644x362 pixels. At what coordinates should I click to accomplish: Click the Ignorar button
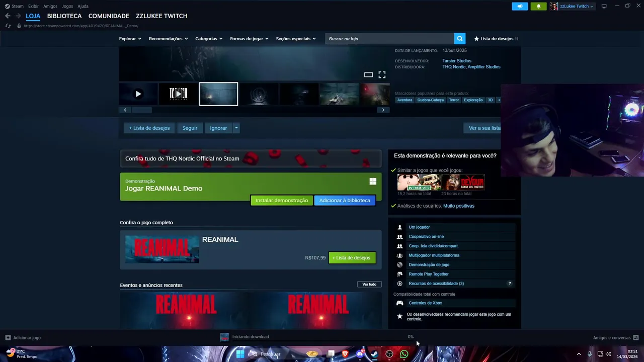218,128
